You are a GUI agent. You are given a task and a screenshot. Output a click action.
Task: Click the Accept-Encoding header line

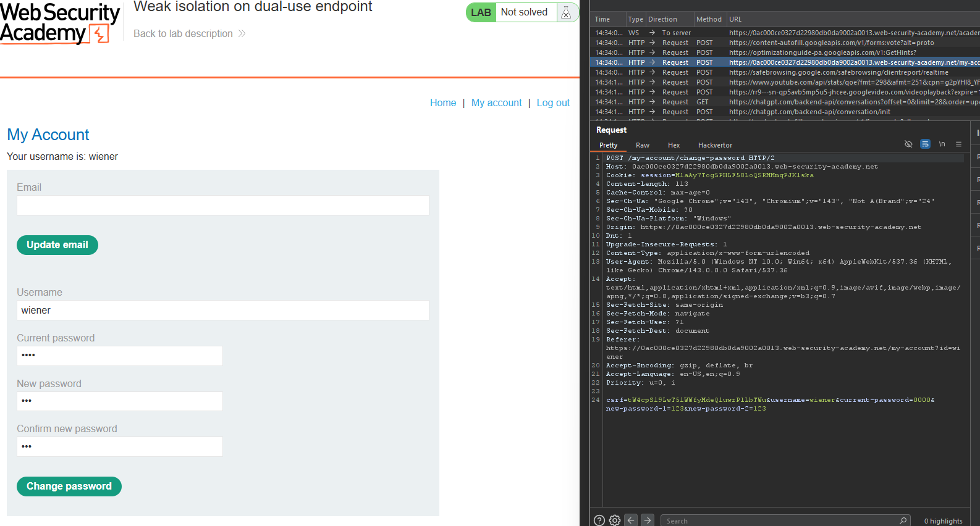[x=679, y=365]
